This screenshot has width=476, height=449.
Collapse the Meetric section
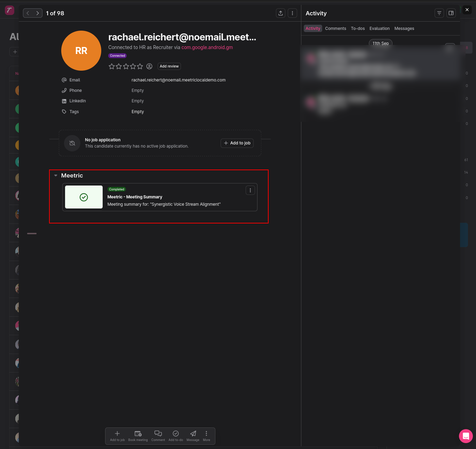(x=56, y=176)
